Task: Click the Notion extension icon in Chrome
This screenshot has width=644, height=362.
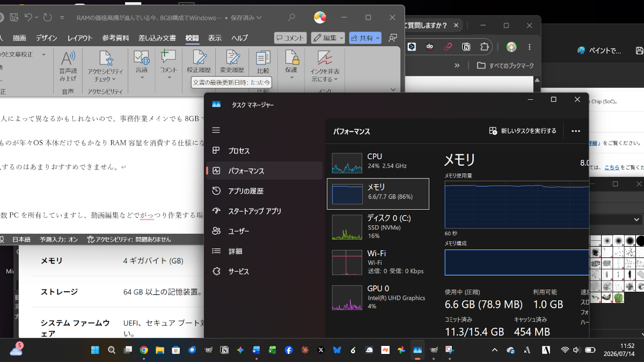Action: point(466,47)
